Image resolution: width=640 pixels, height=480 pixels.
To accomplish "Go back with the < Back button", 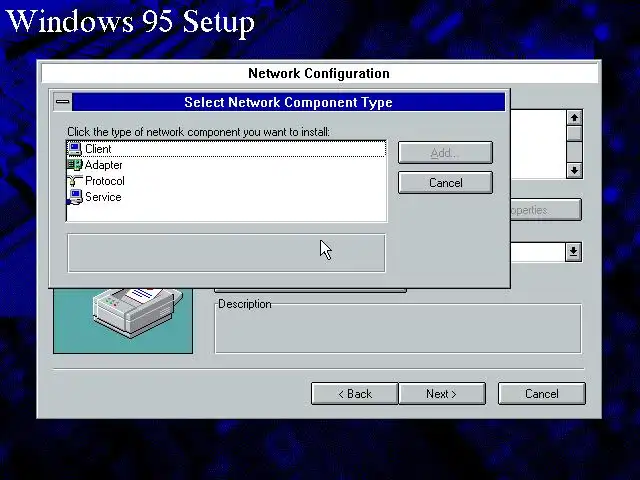I will 355,394.
